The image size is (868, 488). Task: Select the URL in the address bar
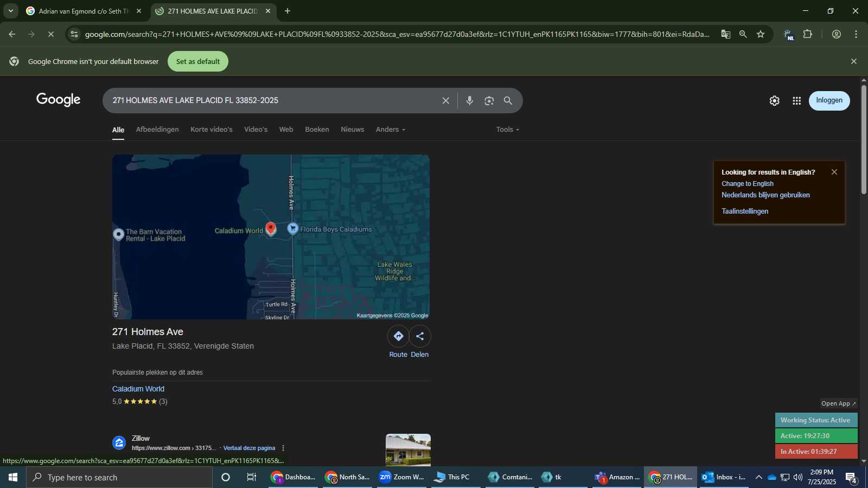pyautogui.click(x=397, y=34)
